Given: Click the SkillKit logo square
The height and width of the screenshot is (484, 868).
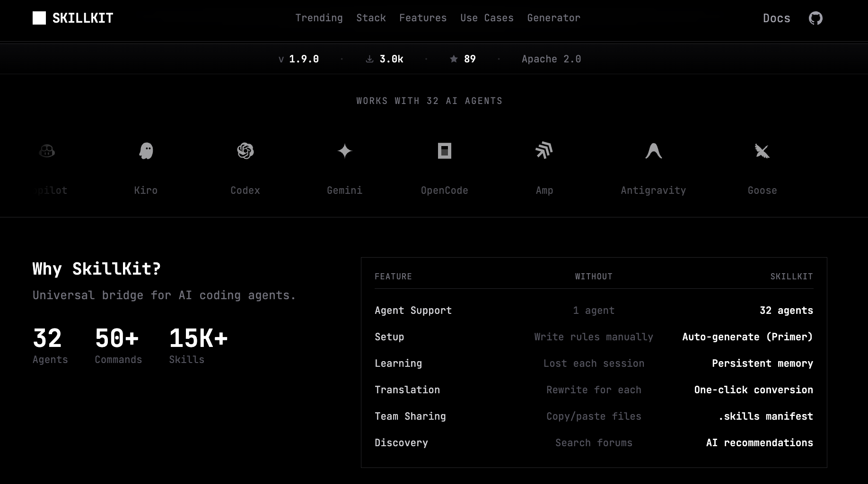Looking at the screenshot, I should pos(39,18).
